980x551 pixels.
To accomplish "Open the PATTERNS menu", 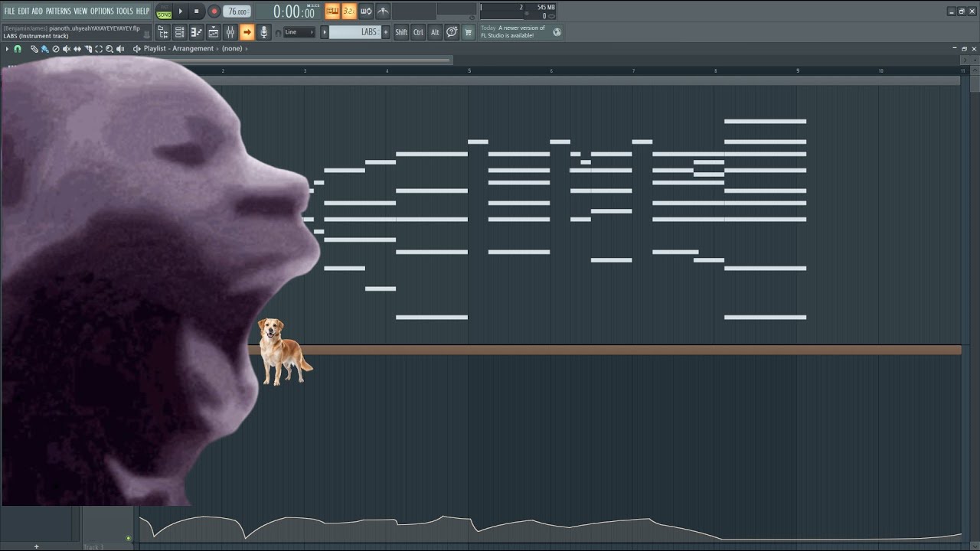I will pos(58,11).
